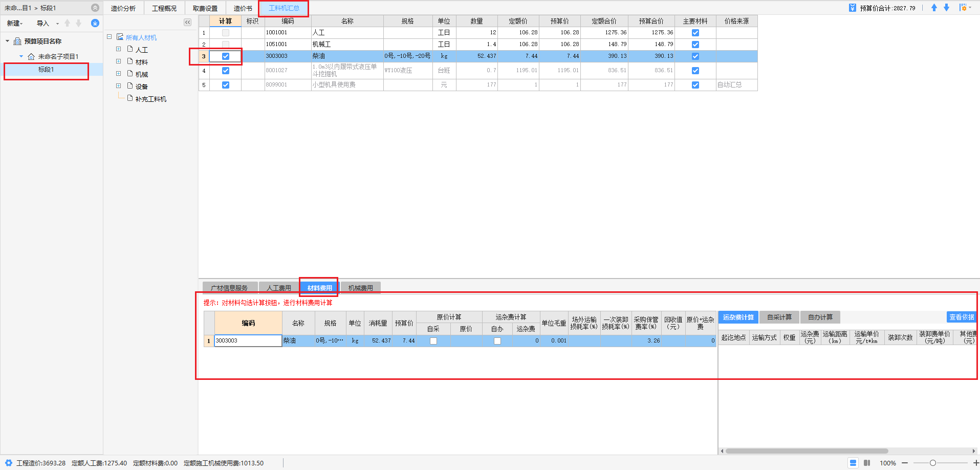Zoom out with the minus button
This screenshot has height=470, width=980.
[905, 463]
